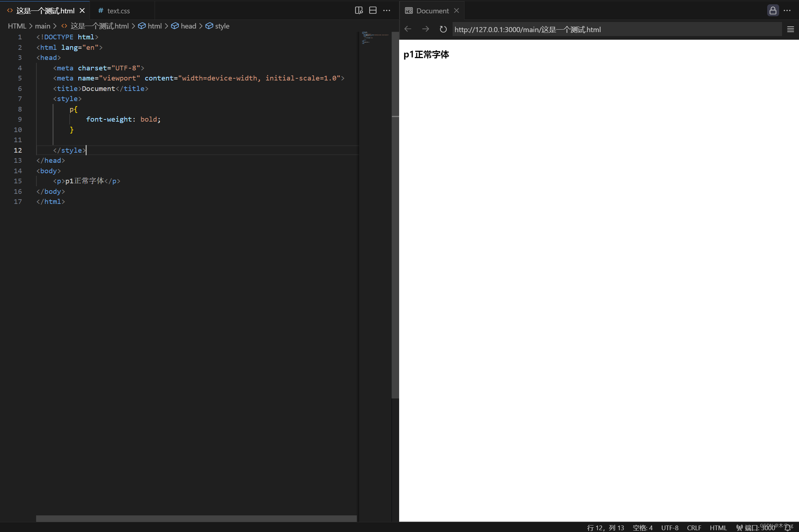Click the lock icon in preview group
799x532 pixels.
[x=773, y=10]
